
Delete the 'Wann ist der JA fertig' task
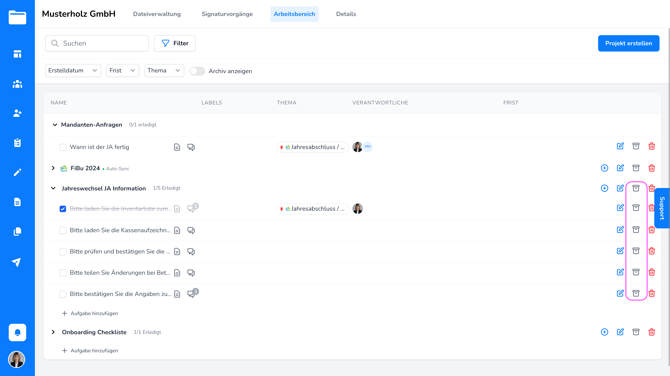[x=652, y=146]
